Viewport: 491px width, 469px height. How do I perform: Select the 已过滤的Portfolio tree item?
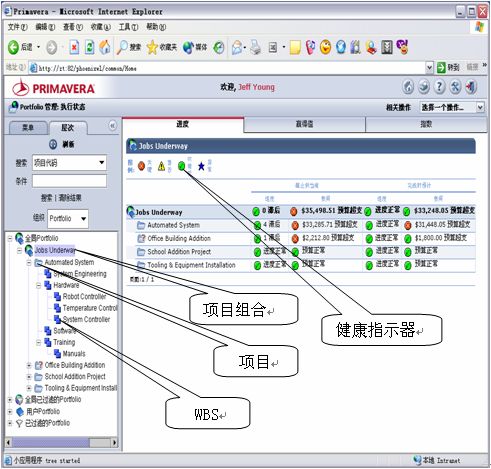click(x=47, y=423)
